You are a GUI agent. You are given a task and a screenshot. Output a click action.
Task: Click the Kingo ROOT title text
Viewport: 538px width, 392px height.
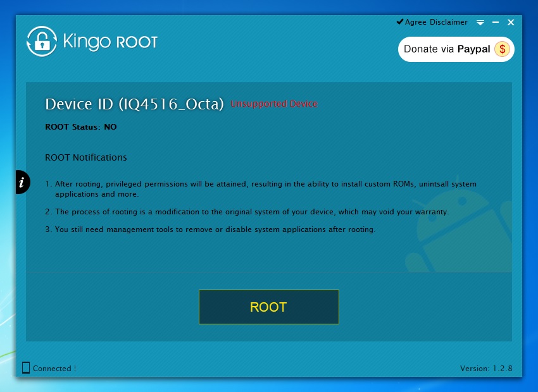[110, 42]
